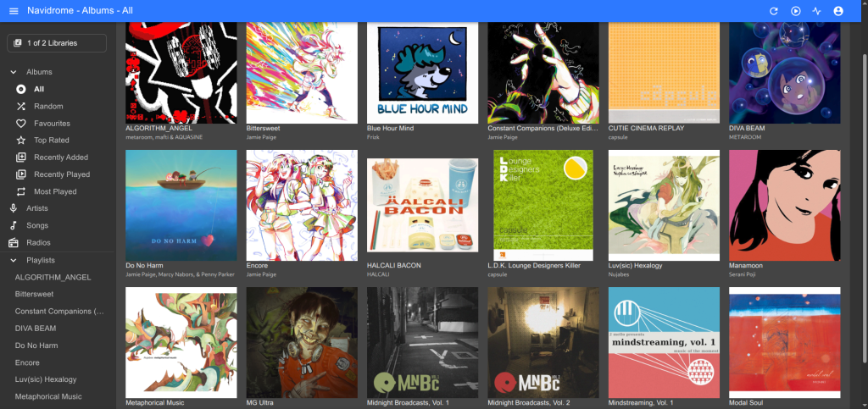Show Most Played albums
The width and height of the screenshot is (868, 409).
pyautogui.click(x=55, y=191)
